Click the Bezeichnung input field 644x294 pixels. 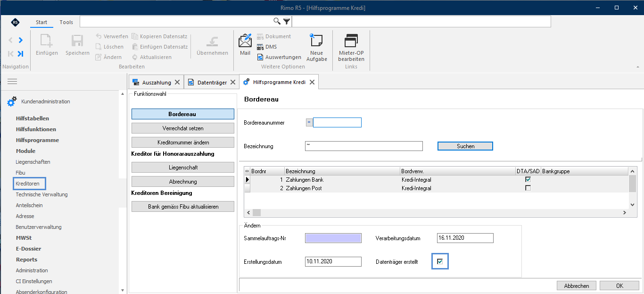click(364, 146)
